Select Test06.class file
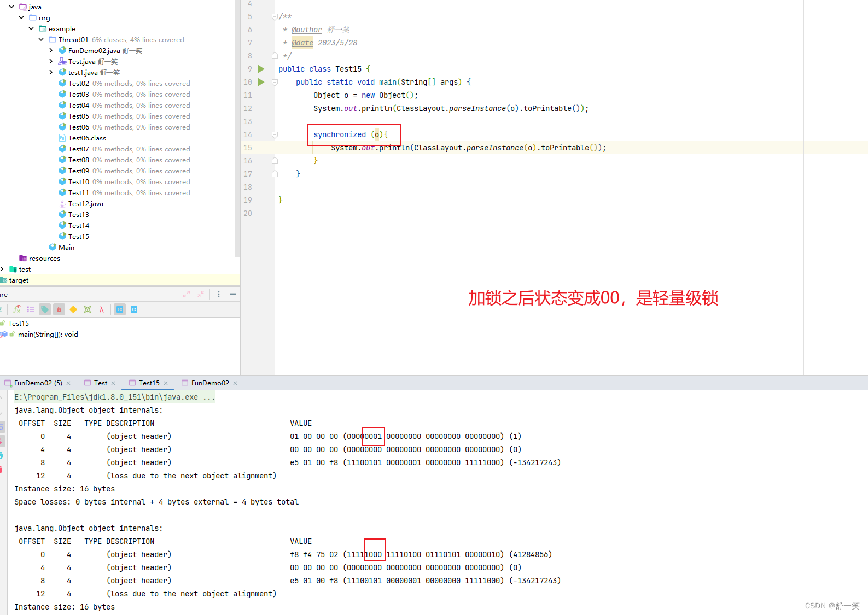 coord(87,138)
